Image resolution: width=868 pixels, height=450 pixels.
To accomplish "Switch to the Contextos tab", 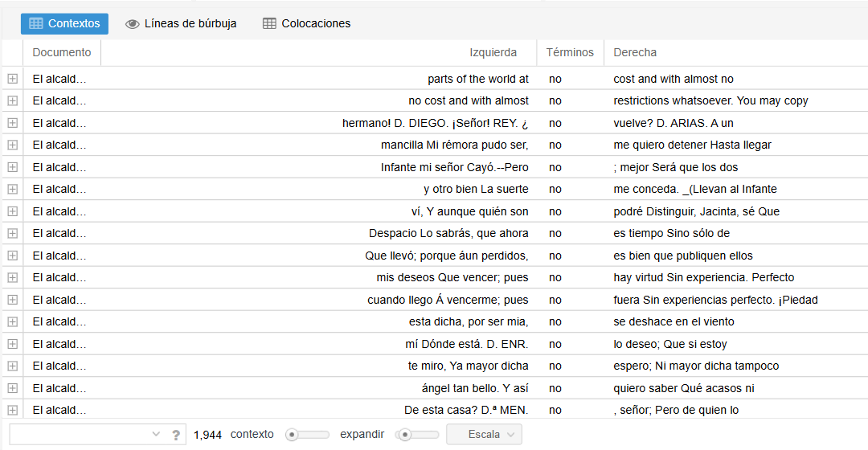I will [65, 24].
